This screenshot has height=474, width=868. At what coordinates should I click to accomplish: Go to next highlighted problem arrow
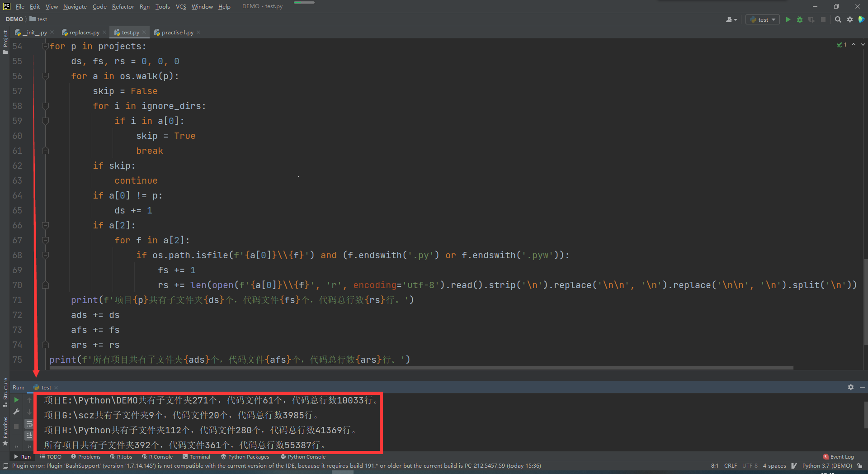(x=863, y=44)
